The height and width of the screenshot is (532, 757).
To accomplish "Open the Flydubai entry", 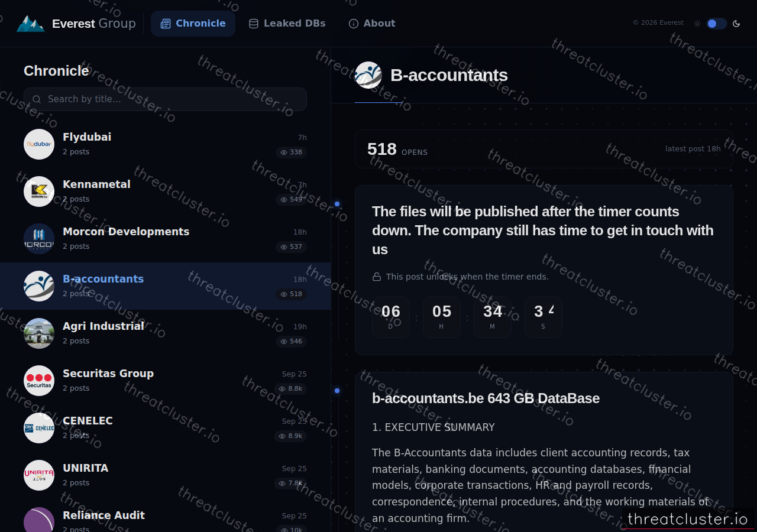I will click(165, 144).
